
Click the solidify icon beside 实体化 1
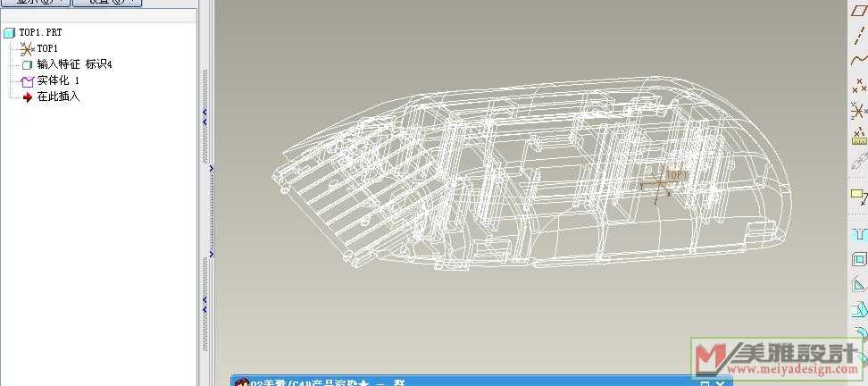[x=27, y=81]
